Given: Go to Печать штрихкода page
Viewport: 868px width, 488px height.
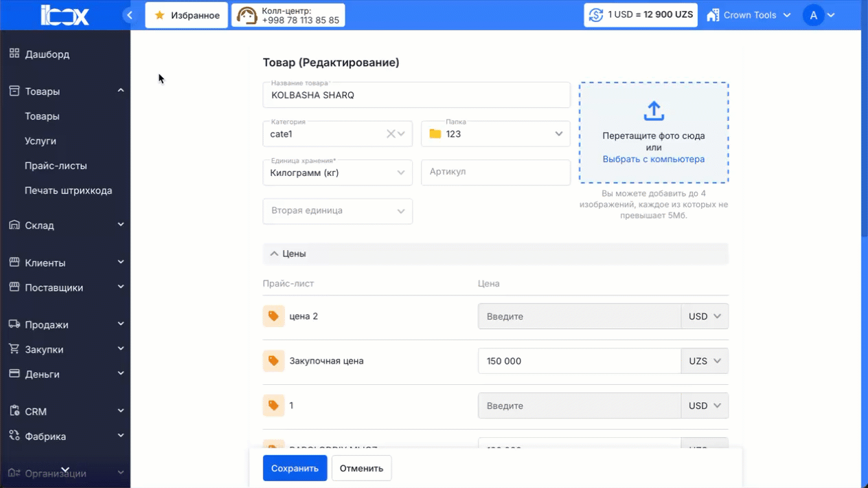Looking at the screenshot, I should pyautogui.click(x=68, y=190).
